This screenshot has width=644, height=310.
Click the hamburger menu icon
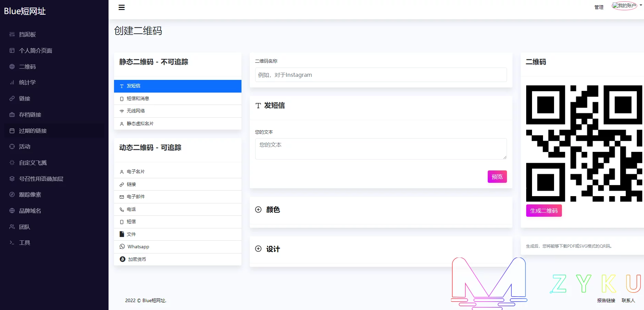click(122, 8)
